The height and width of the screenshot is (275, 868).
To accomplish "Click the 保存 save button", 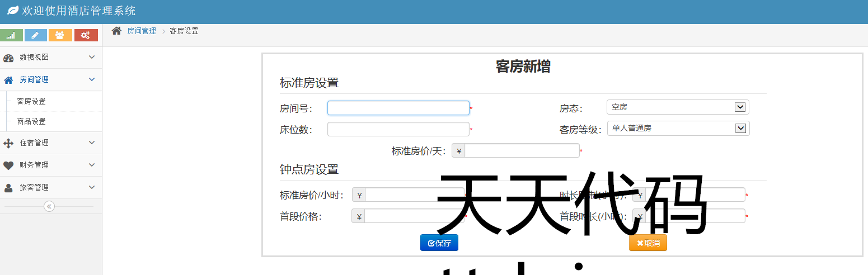I will pyautogui.click(x=439, y=243).
